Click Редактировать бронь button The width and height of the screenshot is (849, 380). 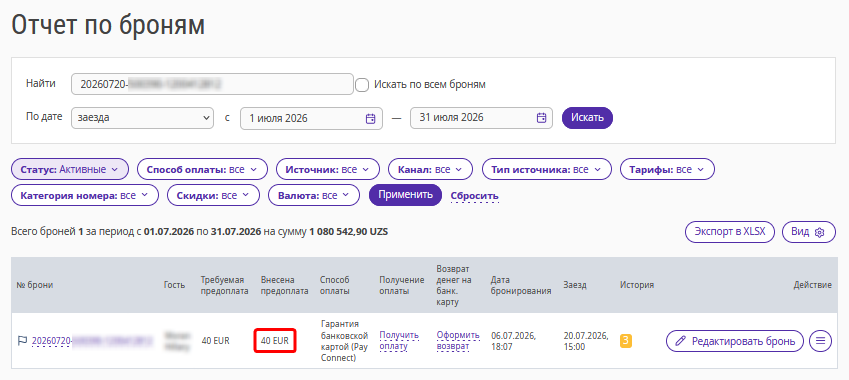coord(734,341)
